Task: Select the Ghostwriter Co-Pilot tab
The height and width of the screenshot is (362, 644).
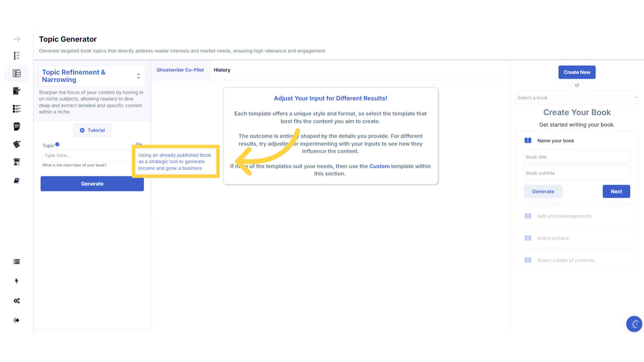Action: click(180, 70)
